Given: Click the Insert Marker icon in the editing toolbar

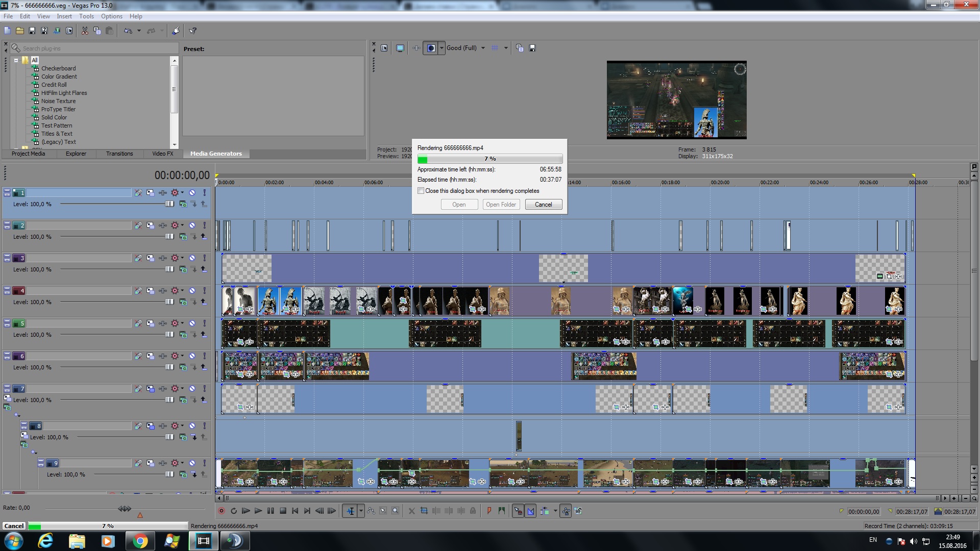Looking at the screenshot, I should pyautogui.click(x=489, y=511).
